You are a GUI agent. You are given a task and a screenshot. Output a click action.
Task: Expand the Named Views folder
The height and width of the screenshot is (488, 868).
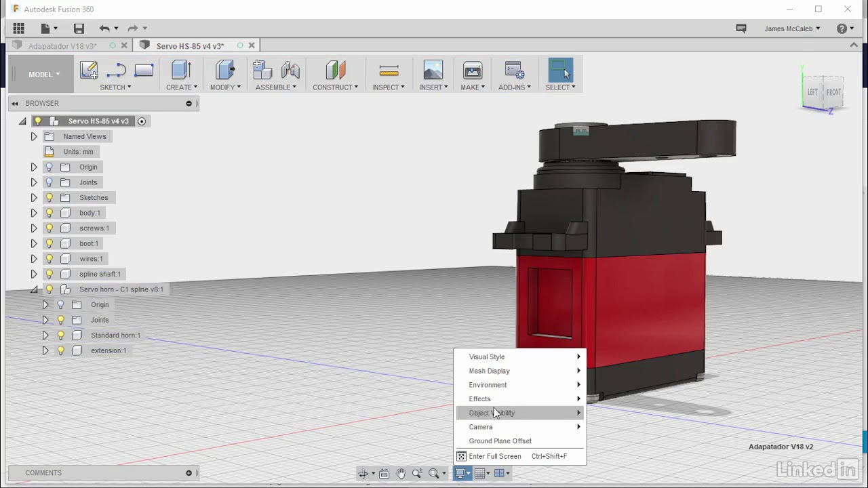(x=34, y=136)
